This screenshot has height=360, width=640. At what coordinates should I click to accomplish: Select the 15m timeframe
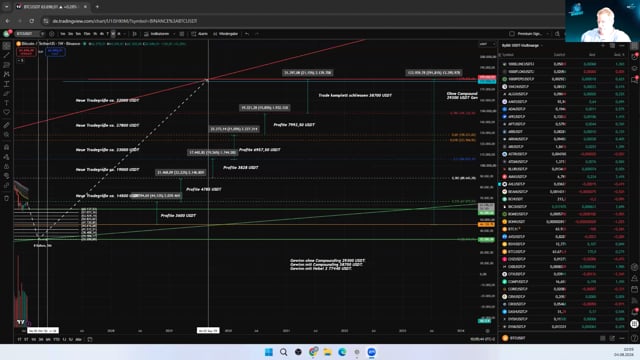(x=87, y=34)
